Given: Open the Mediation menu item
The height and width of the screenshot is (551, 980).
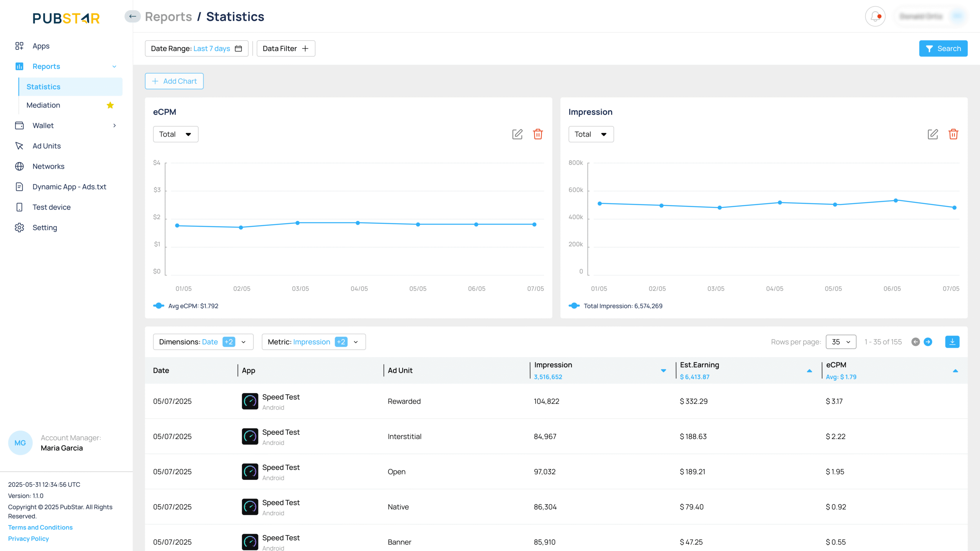Looking at the screenshot, I should click(43, 105).
